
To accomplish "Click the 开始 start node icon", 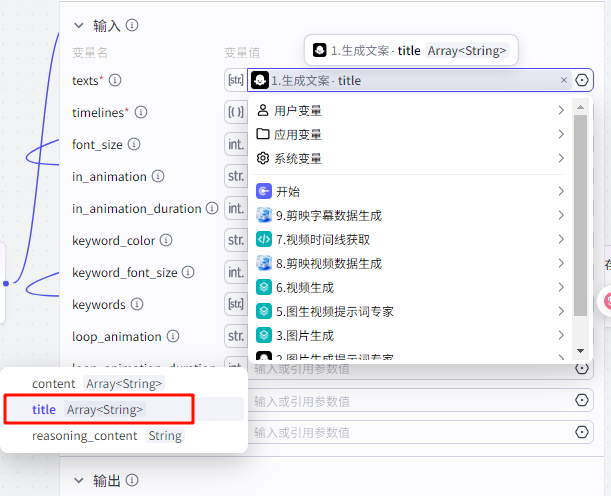I will pyautogui.click(x=264, y=191).
